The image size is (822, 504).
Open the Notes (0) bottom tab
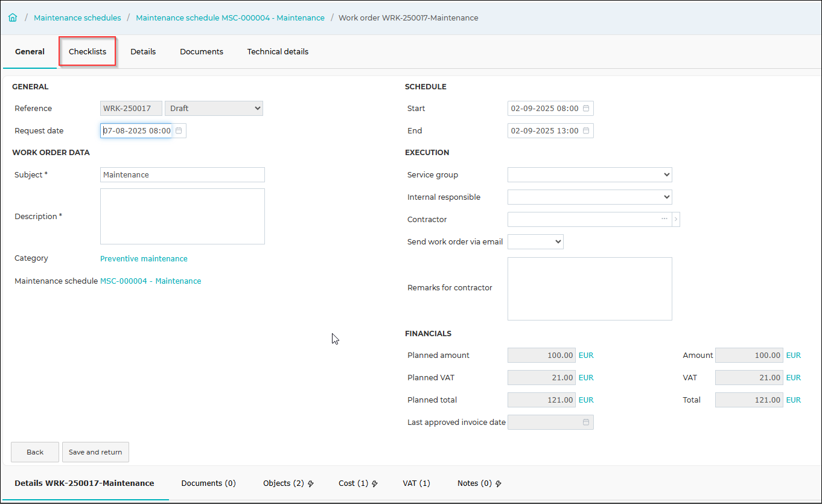tap(479, 483)
